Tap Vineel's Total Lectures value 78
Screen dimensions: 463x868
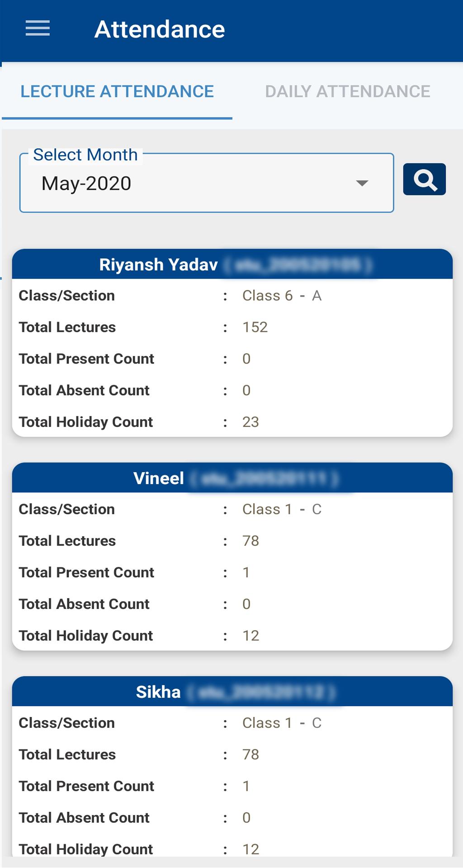point(250,541)
